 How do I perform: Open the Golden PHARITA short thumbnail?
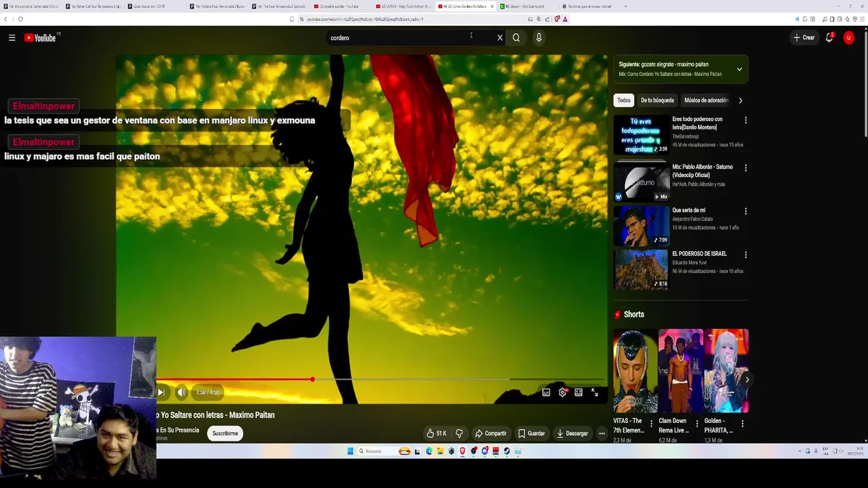tap(726, 371)
